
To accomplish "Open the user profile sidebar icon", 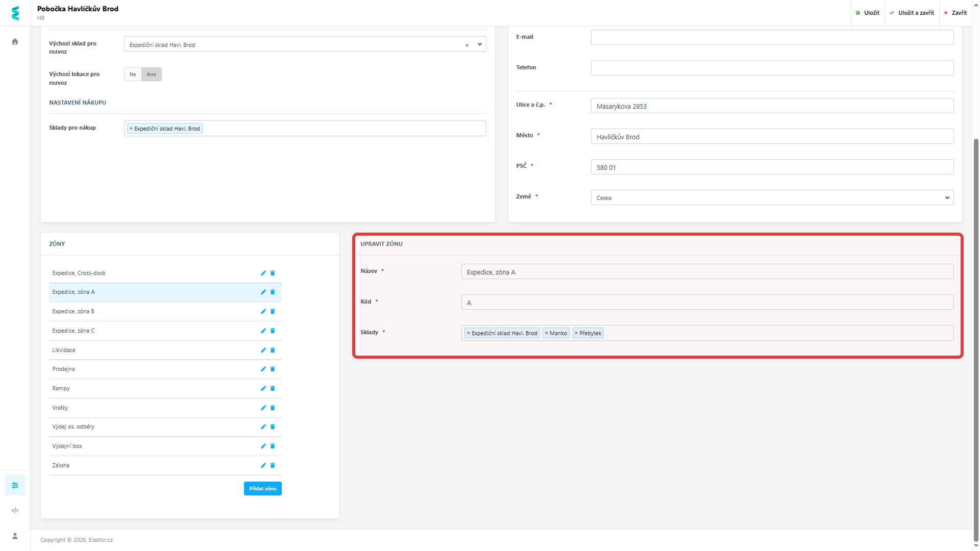I will pos(15,536).
